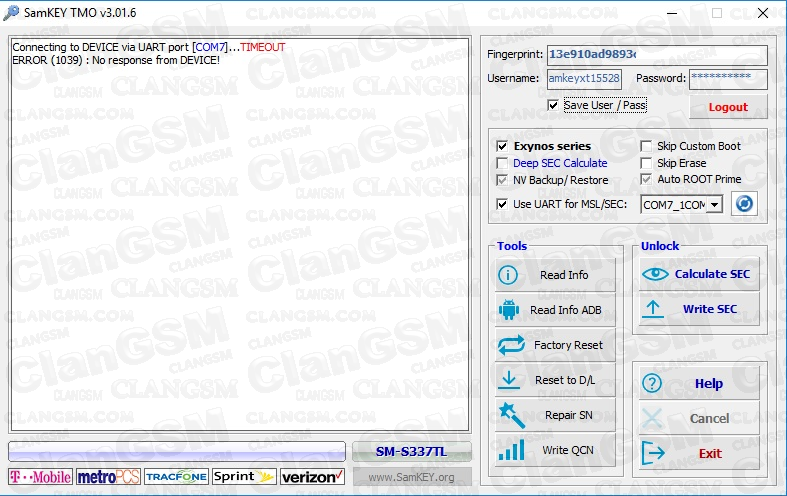Select the T-Mobile carrier logo

(x=41, y=477)
